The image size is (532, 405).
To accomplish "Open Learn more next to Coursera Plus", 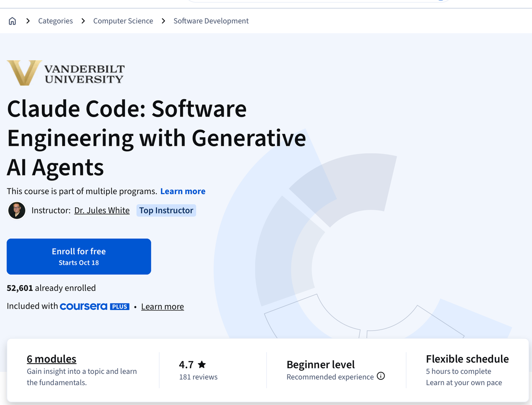I will (163, 307).
